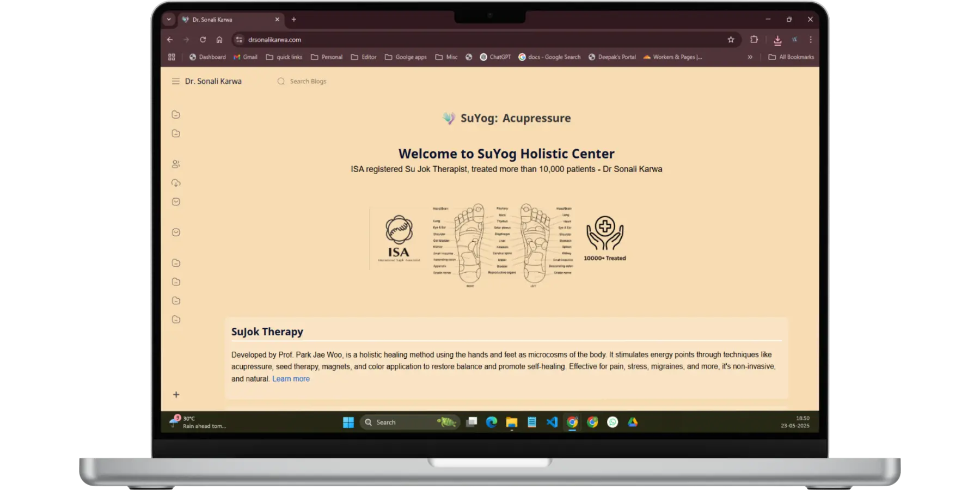Open the ChatGPT bookmark
The image size is (980, 490).
click(495, 57)
